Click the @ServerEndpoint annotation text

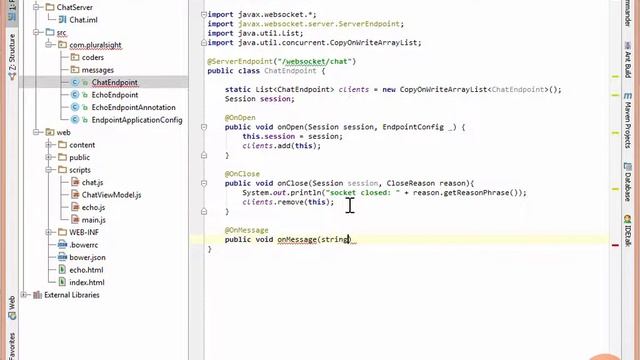(x=282, y=61)
